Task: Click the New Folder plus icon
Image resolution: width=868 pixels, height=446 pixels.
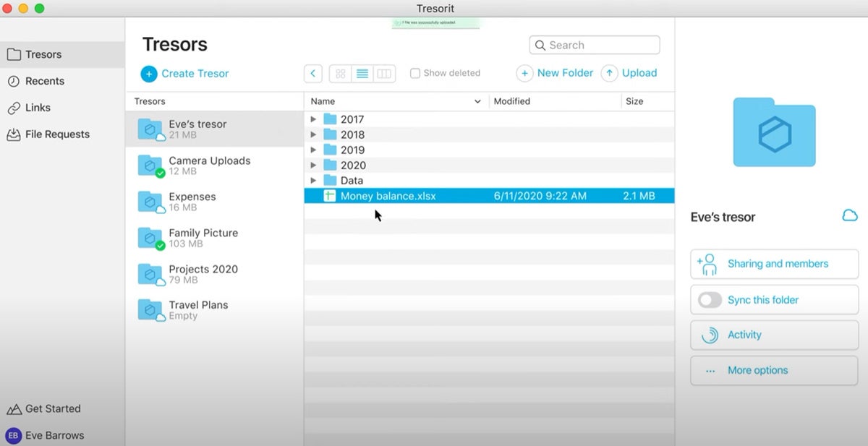Action: point(524,73)
